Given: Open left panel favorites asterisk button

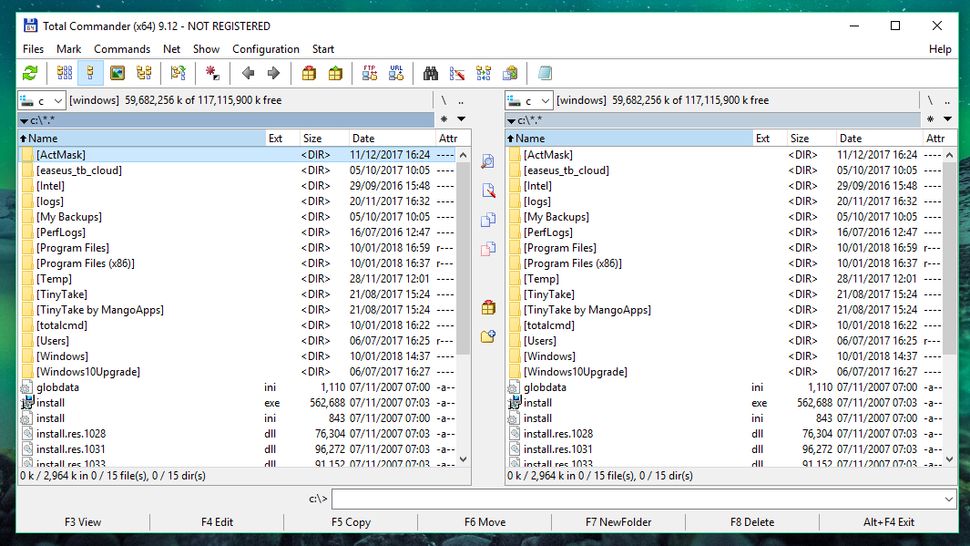Looking at the screenshot, I should [444, 119].
